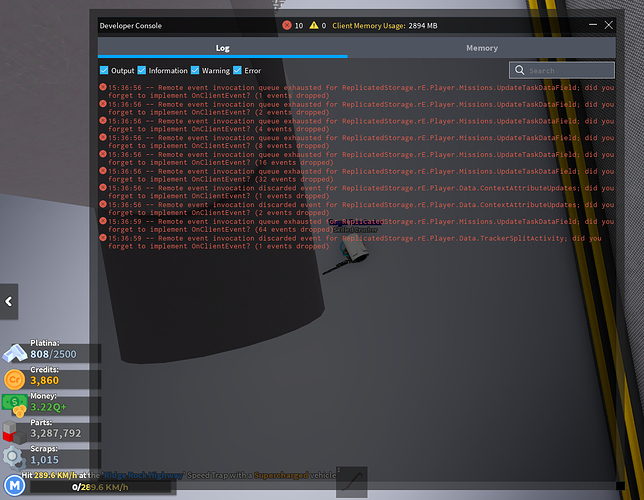
Task: Click the Money cash icon
Action: tap(15, 405)
